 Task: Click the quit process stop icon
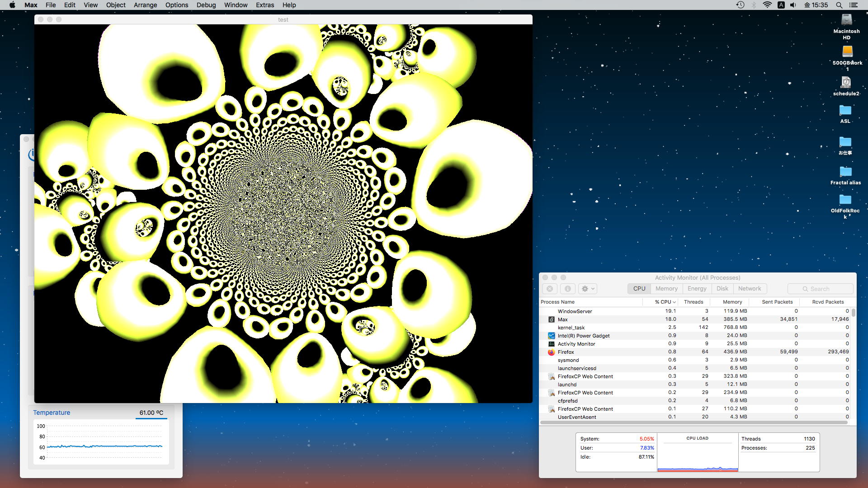(550, 289)
